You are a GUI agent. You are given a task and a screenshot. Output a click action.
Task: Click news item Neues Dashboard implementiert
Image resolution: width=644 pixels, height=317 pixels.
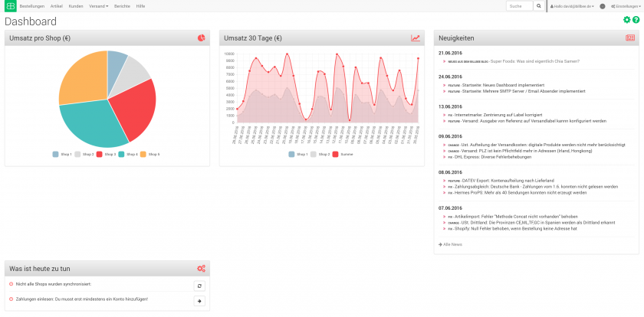(x=503, y=85)
